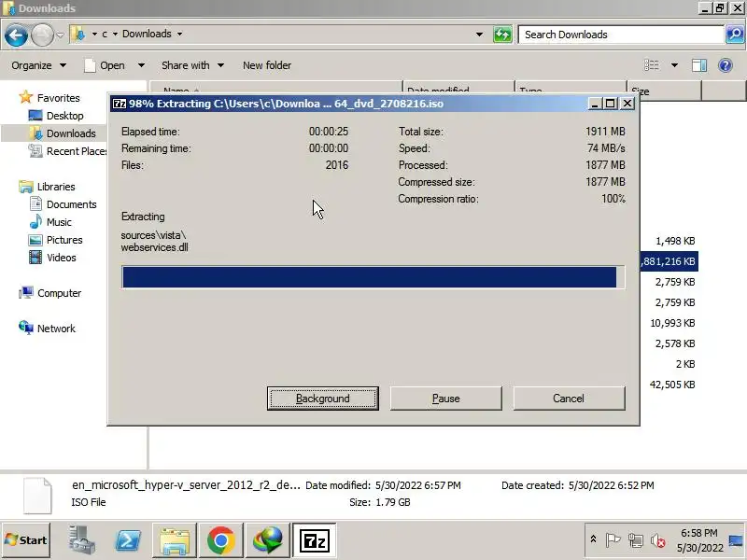
Task: Select Network in the navigation pane
Action: pyautogui.click(x=48, y=329)
